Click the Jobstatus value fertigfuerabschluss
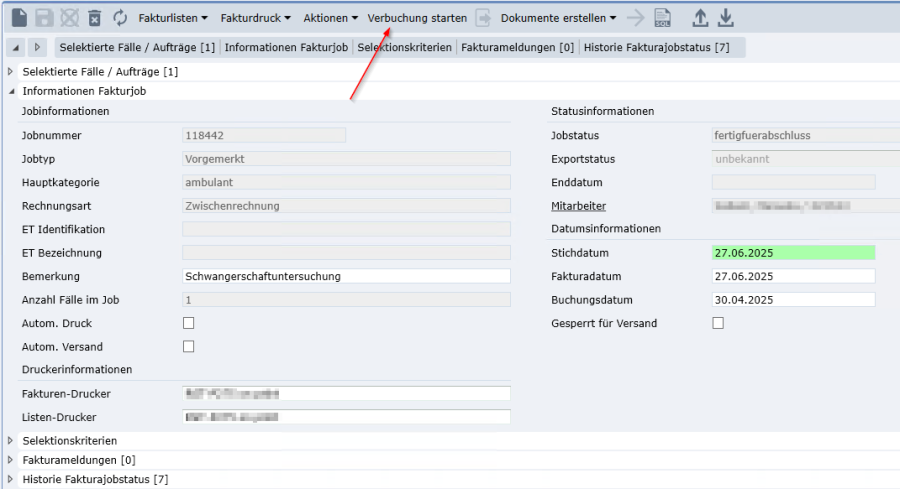 point(806,135)
